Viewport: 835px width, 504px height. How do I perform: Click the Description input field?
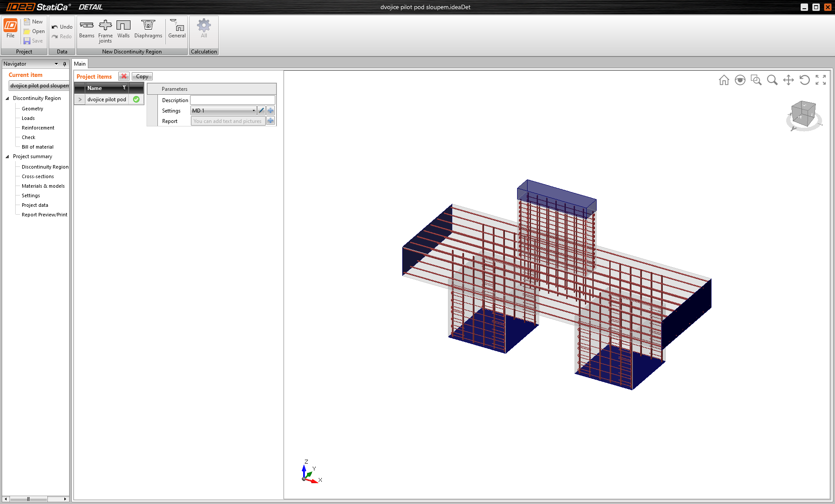[x=233, y=100]
